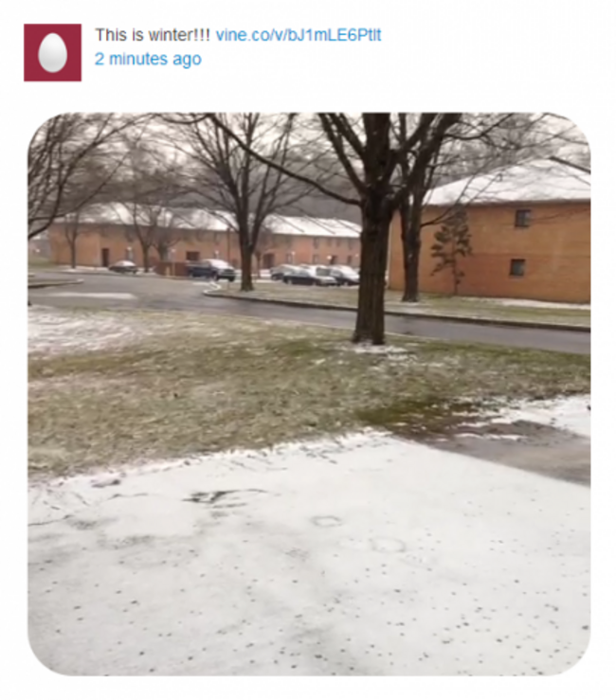Click the dark pickup truck in the video
616x700 pixels.
[x=210, y=269]
